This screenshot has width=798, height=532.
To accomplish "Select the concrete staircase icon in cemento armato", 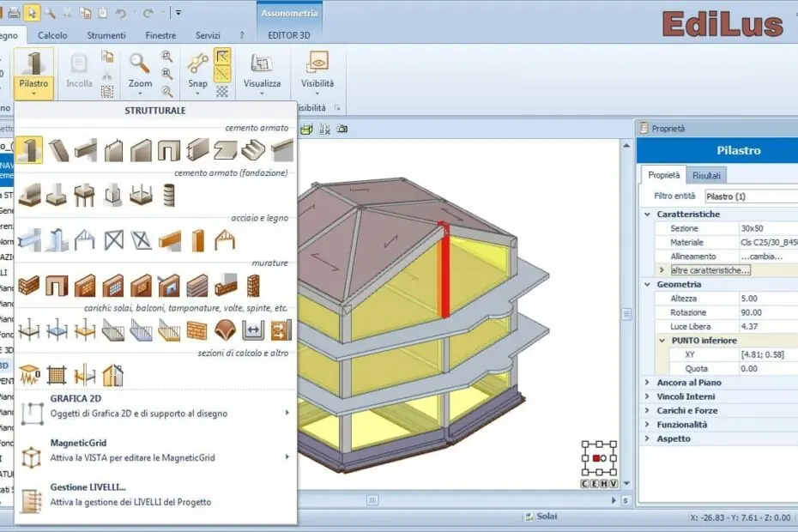I will [x=253, y=150].
